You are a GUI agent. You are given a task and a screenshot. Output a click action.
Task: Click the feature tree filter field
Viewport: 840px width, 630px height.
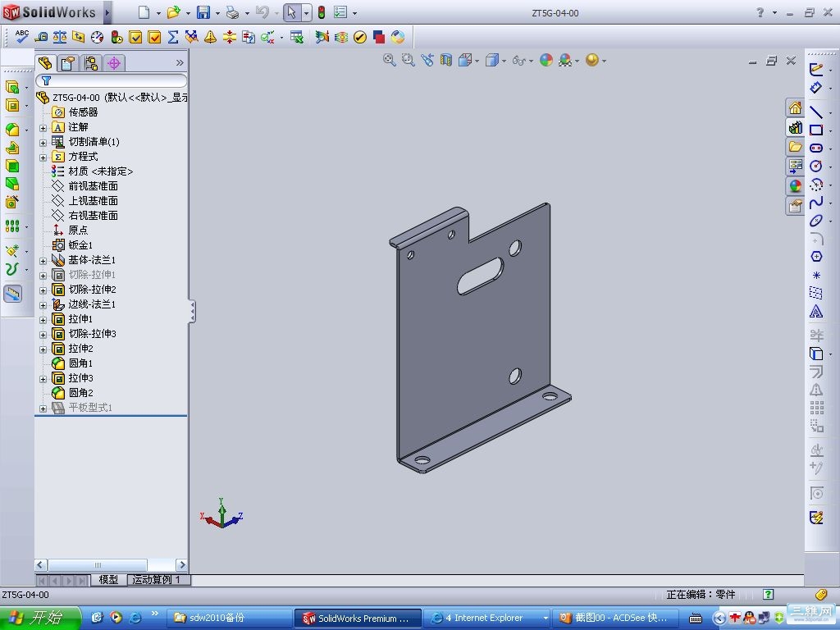[112, 81]
